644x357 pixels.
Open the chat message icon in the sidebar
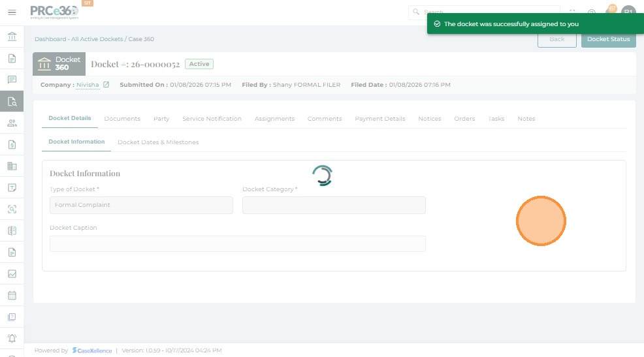pyautogui.click(x=12, y=80)
